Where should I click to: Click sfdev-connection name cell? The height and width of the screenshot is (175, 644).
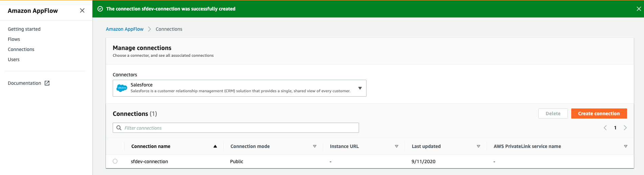[x=149, y=161]
